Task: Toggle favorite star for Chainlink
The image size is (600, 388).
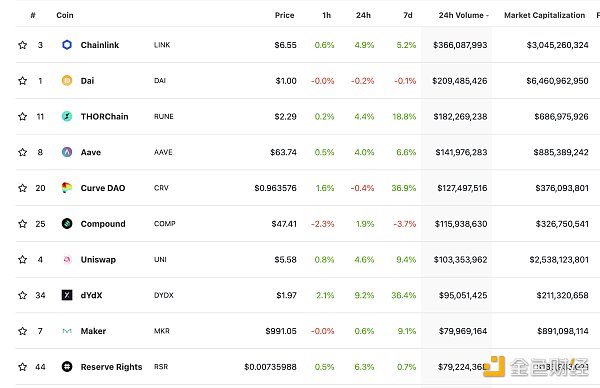Action: 23,45
